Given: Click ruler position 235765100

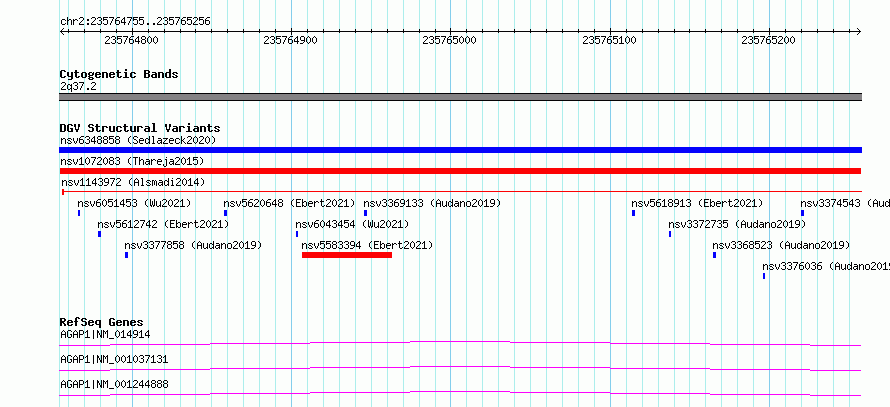Looking at the screenshot, I should [x=610, y=40].
